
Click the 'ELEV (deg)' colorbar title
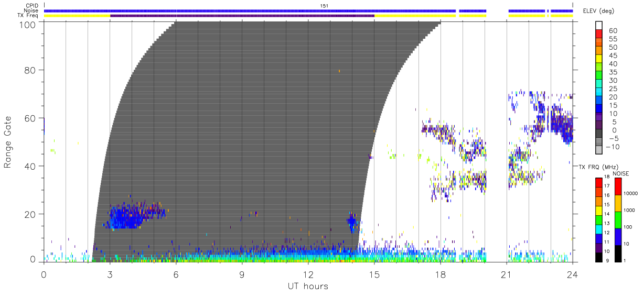(x=598, y=11)
